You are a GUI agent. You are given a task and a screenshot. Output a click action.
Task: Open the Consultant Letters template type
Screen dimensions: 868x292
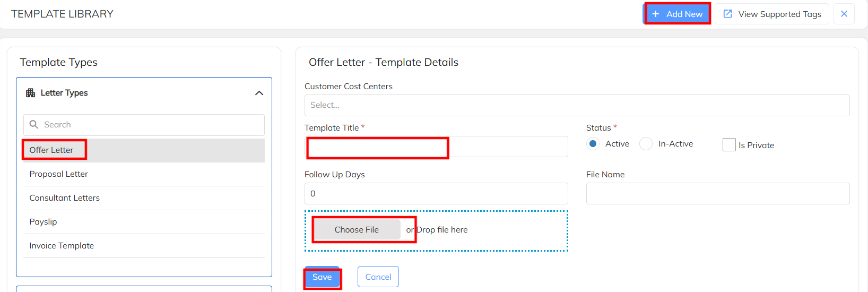[x=65, y=198]
